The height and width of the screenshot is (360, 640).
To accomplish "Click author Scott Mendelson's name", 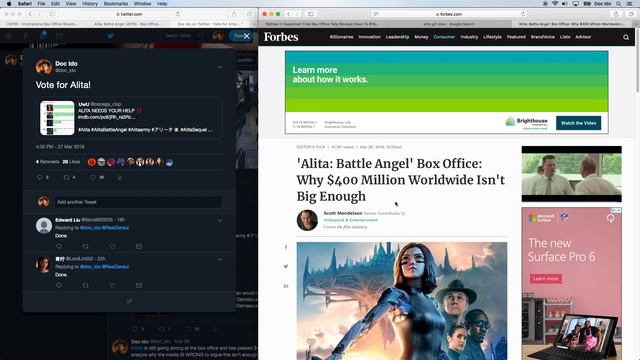I will (x=343, y=213).
